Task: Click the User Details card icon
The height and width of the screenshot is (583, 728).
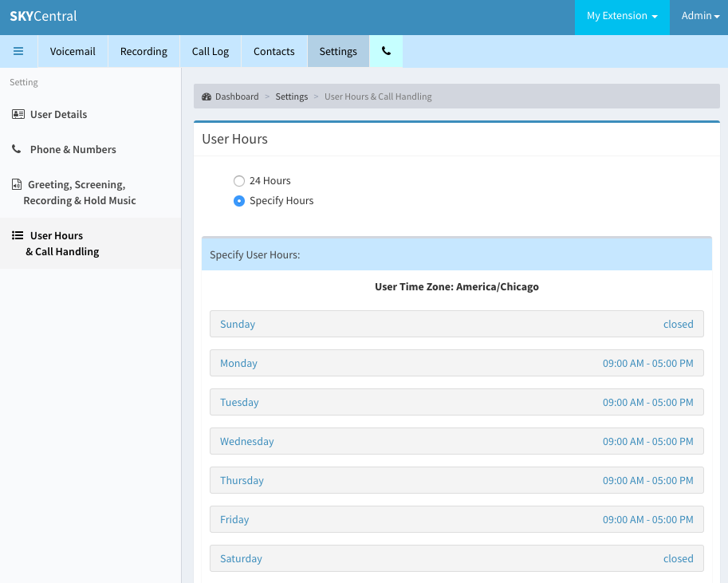Action: 18,114
